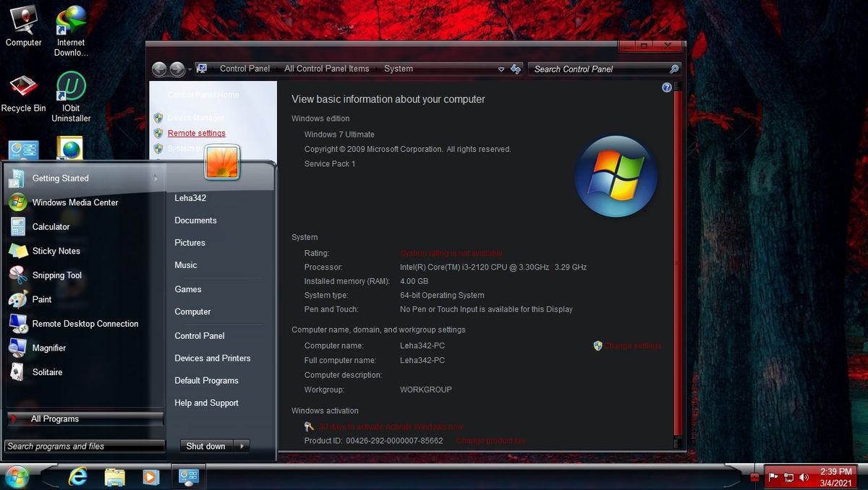Open the Recycle Bin desktop icon
Screen dimensions: 868x490
click(x=23, y=93)
